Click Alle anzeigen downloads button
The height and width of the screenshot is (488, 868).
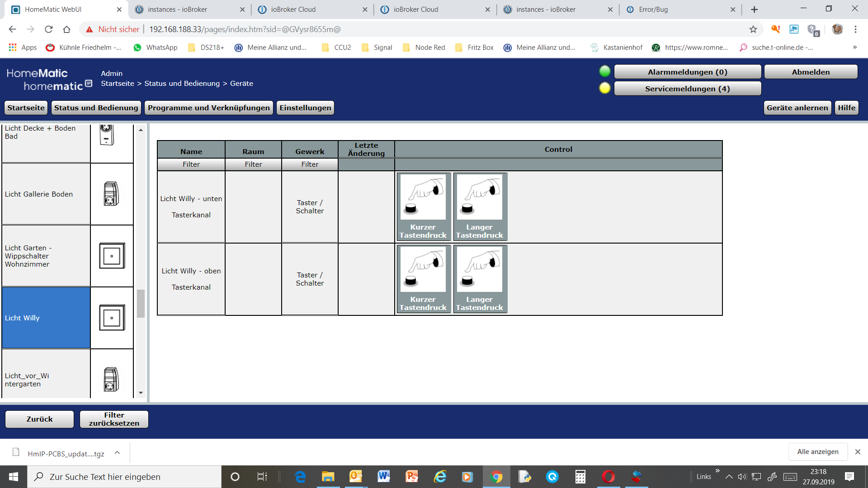[x=818, y=452]
